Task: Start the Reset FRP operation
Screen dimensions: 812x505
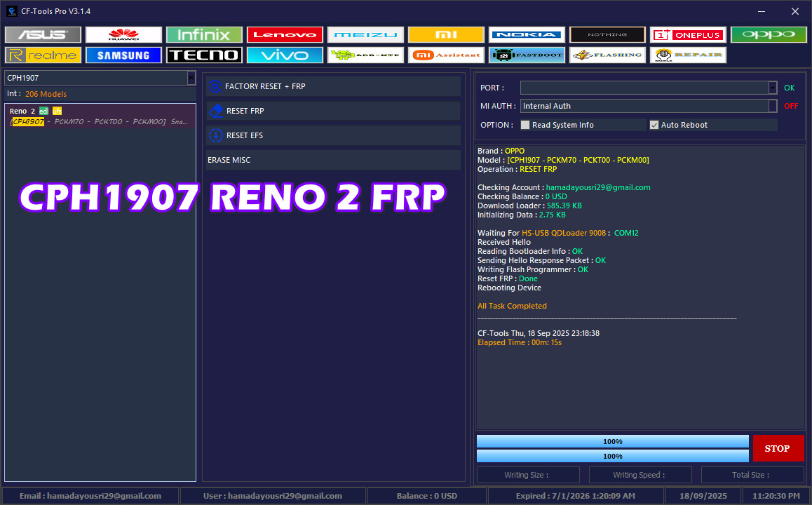Action: (334, 111)
